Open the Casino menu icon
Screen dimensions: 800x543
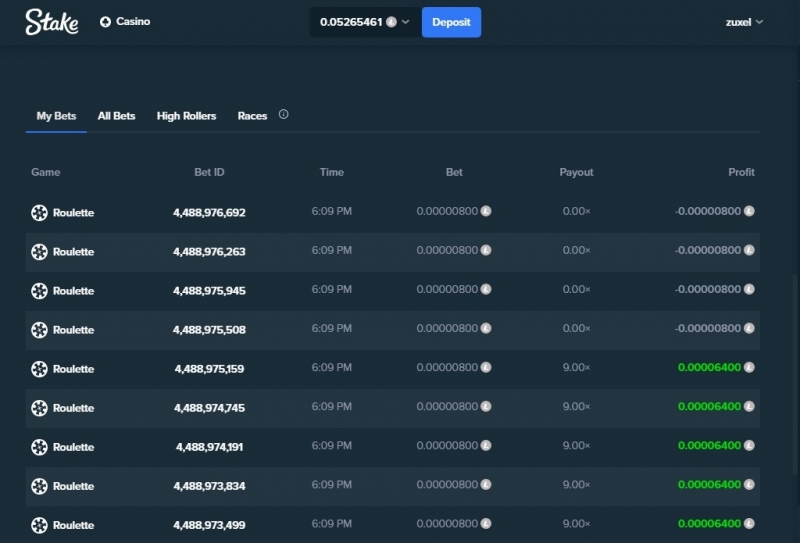[105, 22]
